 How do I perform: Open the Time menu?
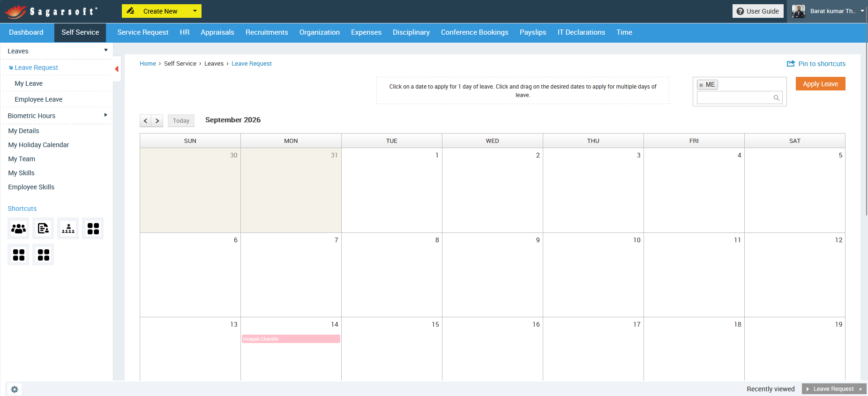624,32
